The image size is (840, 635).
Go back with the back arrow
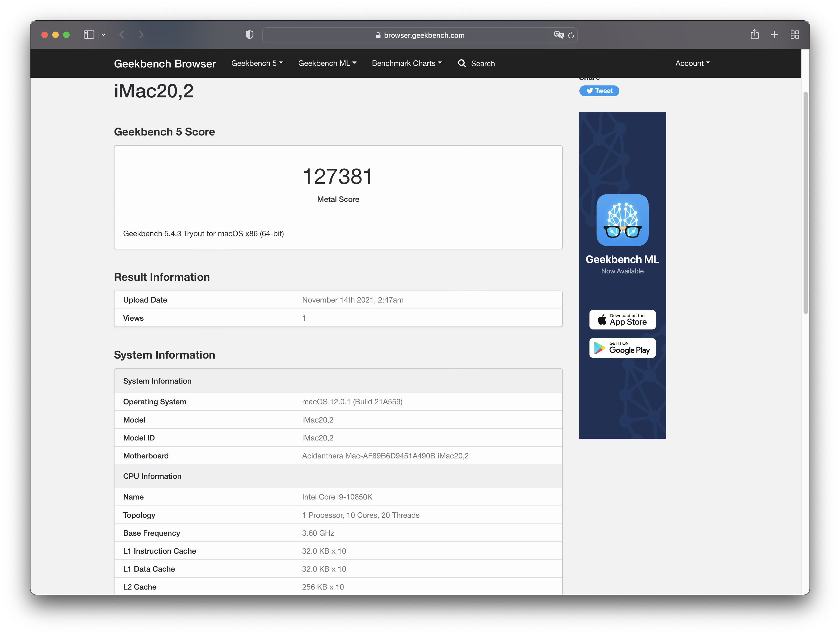click(x=122, y=35)
